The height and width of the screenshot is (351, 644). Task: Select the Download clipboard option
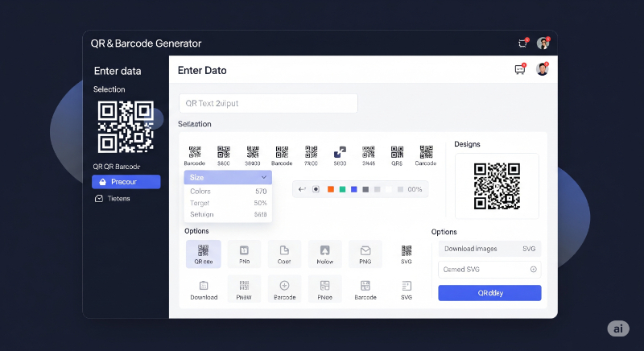[204, 290]
